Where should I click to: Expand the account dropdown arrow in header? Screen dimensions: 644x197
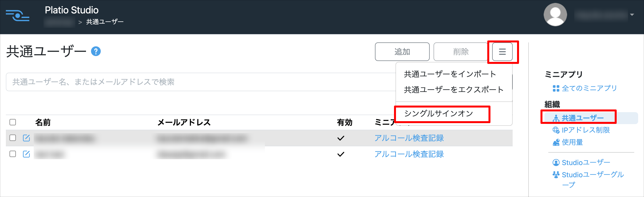632,15
